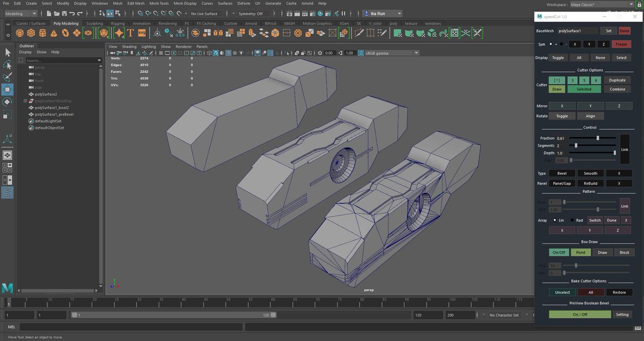Click the open scene folder icon

[x=56, y=13]
